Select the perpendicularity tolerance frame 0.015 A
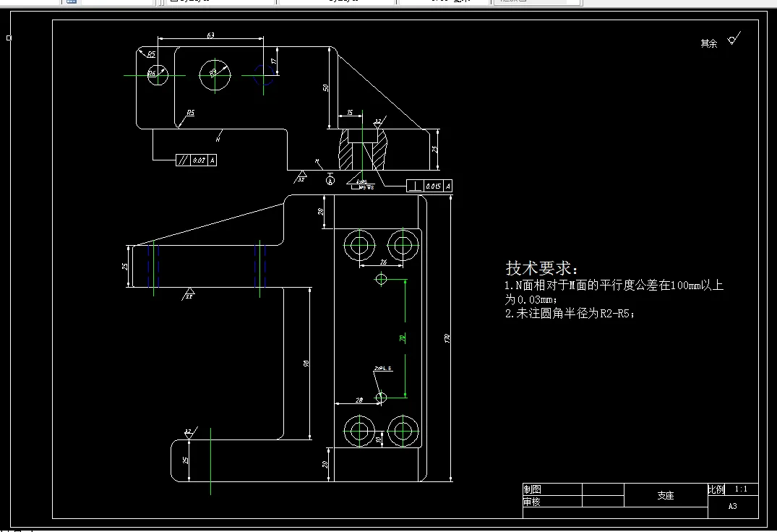 tap(429, 186)
